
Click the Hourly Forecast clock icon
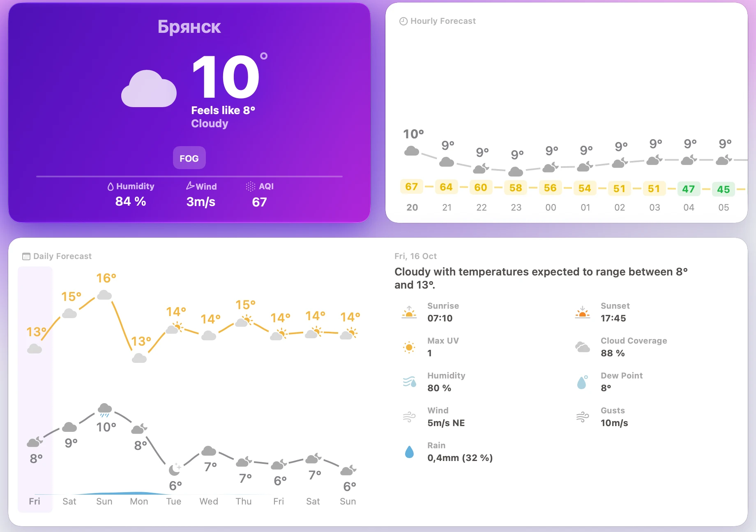403,21
